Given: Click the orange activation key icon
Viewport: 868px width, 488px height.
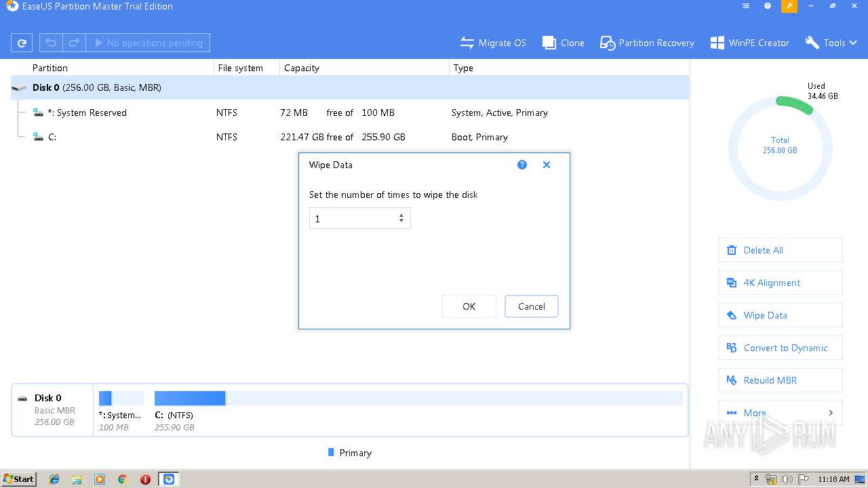Looking at the screenshot, I should coord(789,6).
